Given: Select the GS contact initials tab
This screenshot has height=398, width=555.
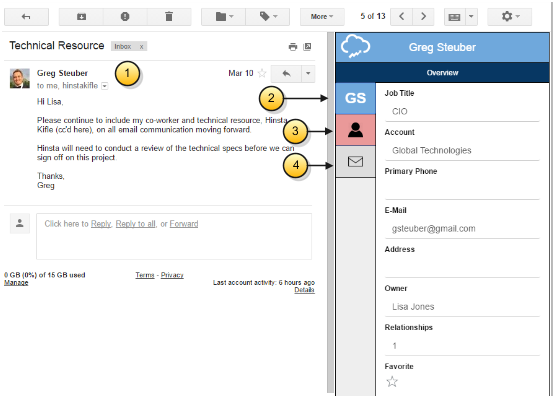Looking at the screenshot, I should point(355,98).
